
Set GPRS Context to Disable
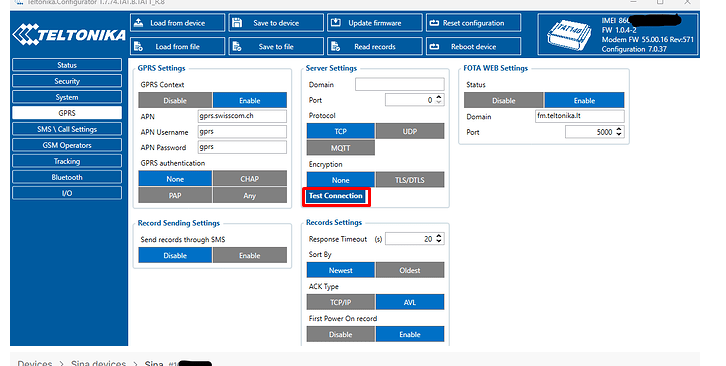[x=175, y=101]
